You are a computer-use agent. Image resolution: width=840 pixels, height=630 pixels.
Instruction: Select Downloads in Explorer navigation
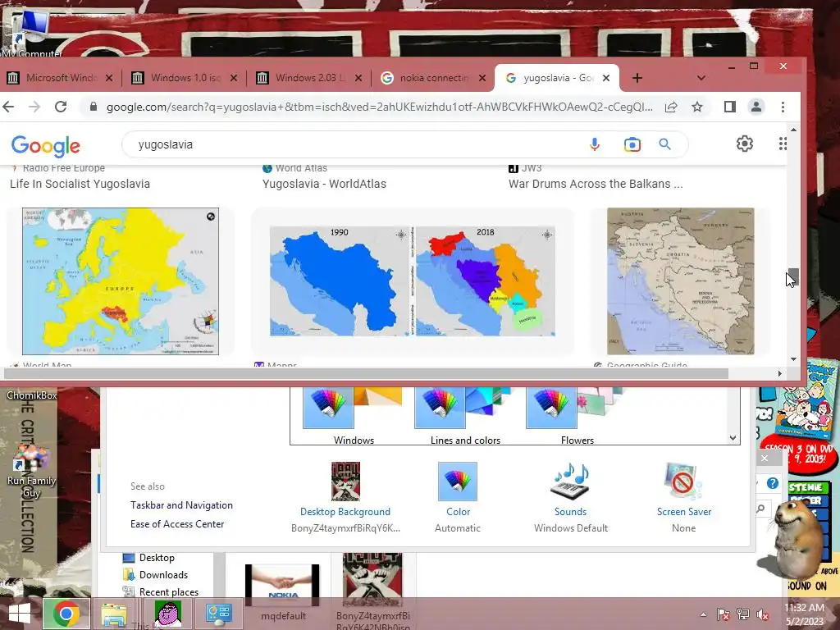coord(156,575)
